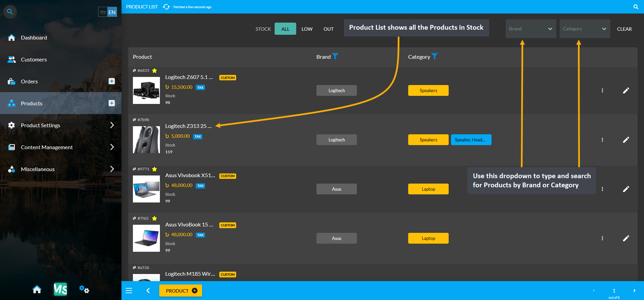
Task: Click Logitech Z313 product thumbnail
Action: pyautogui.click(x=146, y=140)
